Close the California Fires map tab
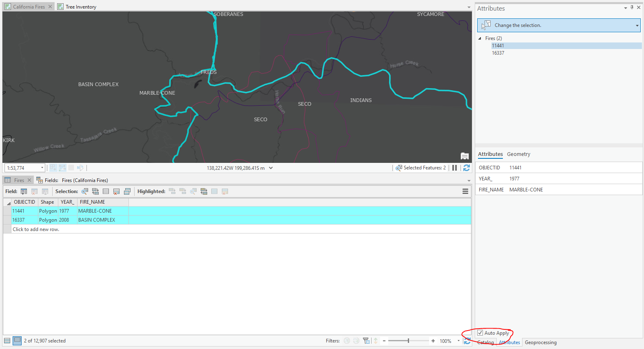Screen dimensions: 644x349 point(50,7)
